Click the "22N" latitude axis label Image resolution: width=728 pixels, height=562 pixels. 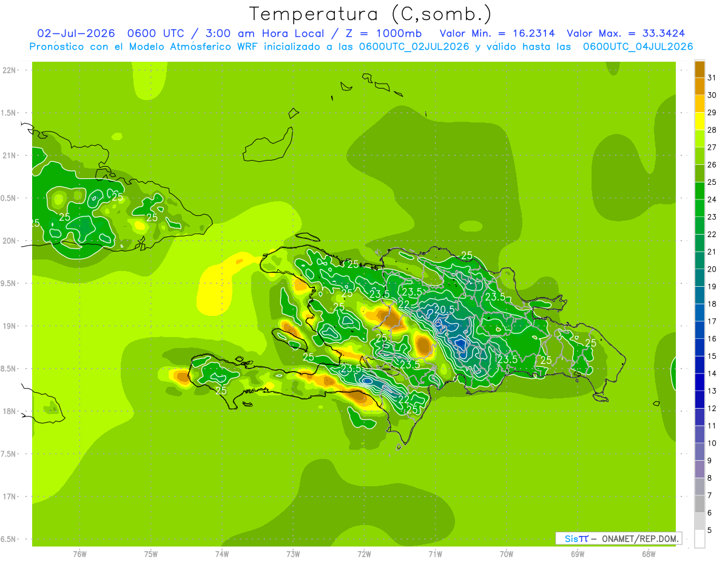[x=8, y=70]
